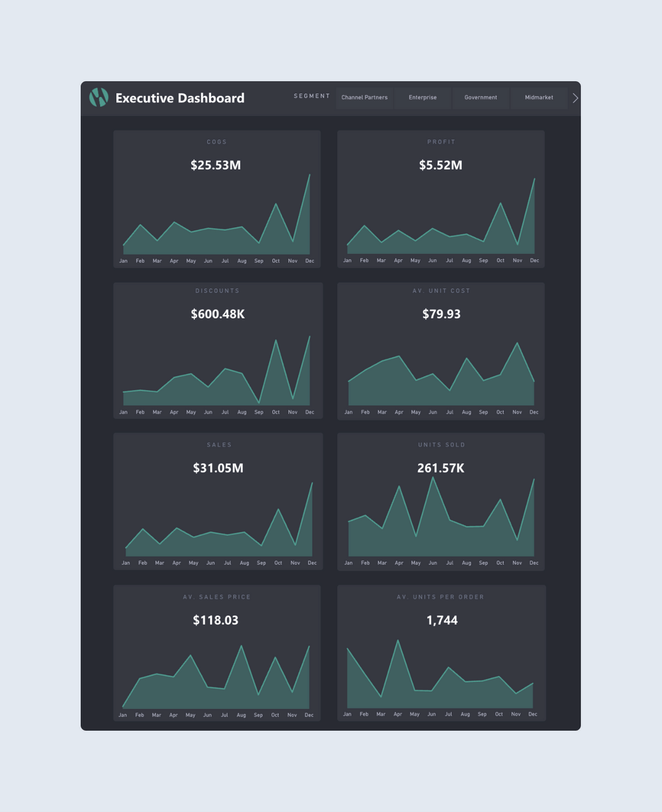Open the Discounts metric card

coord(217,349)
